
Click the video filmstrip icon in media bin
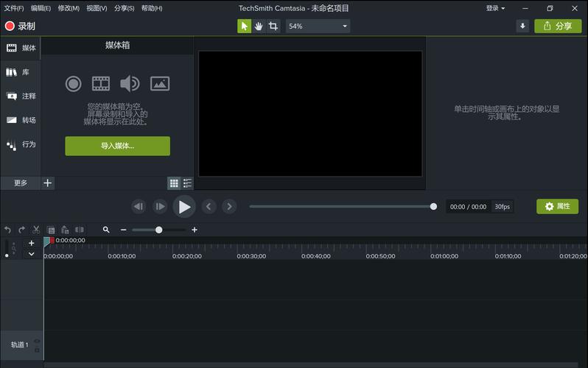(x=101, y=84)
